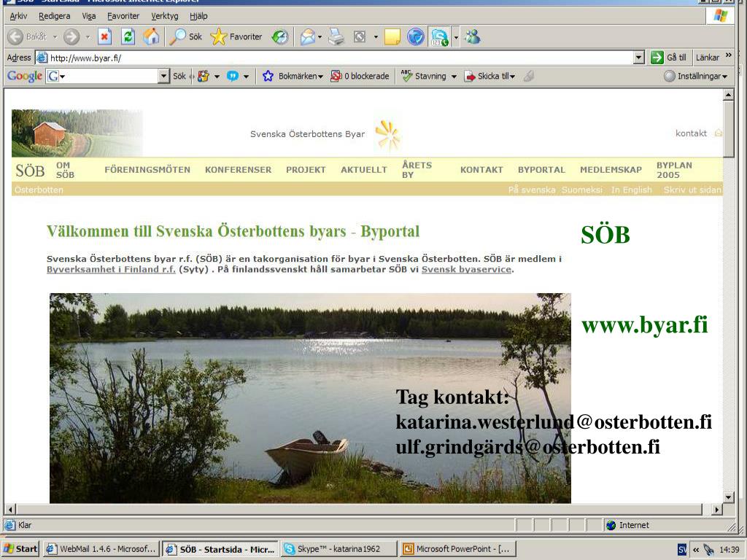Click the colorful Google news icon

coord(204,76)
